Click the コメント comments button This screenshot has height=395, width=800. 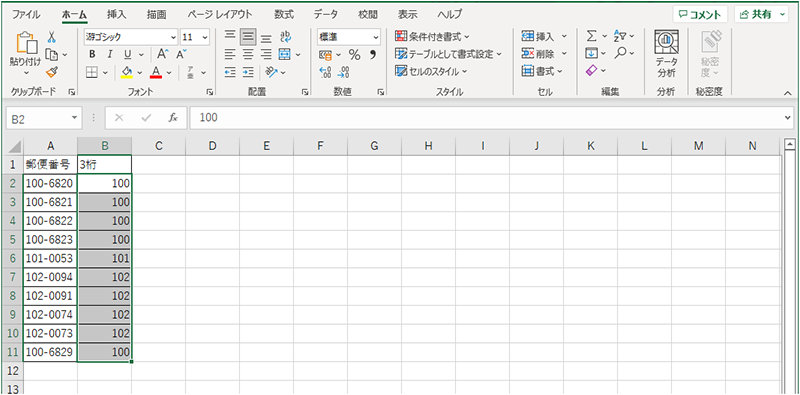700,15
